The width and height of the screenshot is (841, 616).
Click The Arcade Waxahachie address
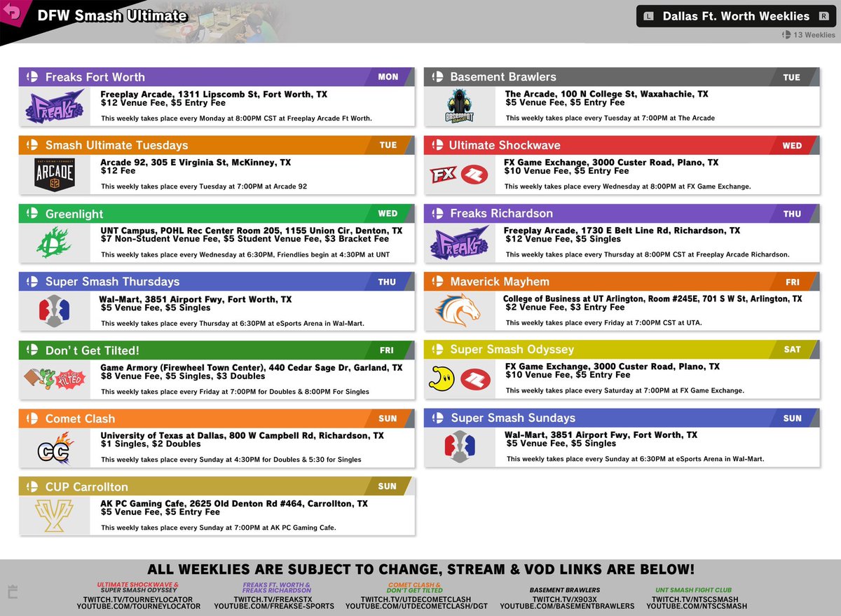[x=606, y=94]
